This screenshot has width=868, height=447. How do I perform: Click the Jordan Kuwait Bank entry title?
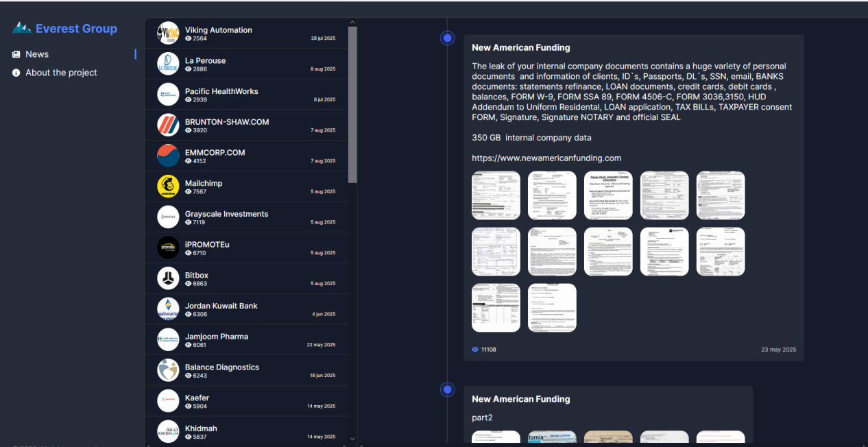pyautogui.click(x=221, y=306)
